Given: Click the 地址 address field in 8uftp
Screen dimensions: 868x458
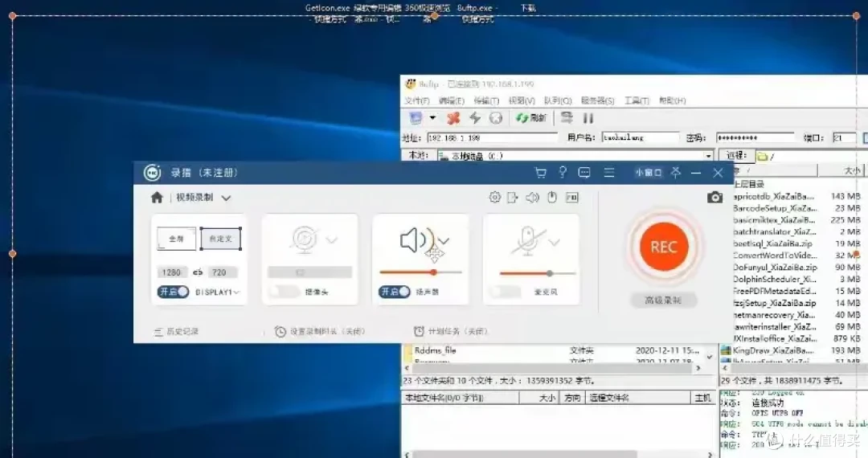Looking at the screenshot, I should pos(493,137).
